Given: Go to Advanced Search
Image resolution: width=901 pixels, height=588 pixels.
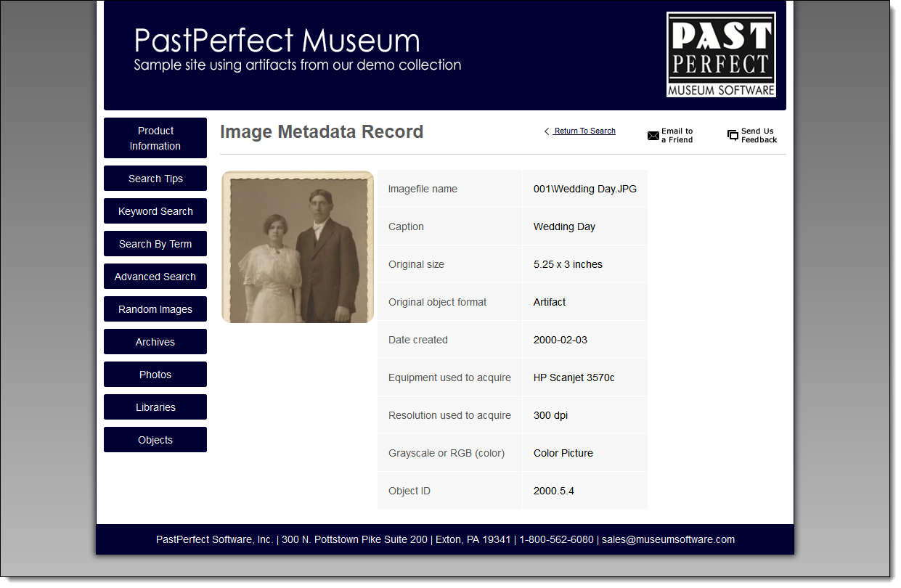Looking at the screenshot, I should point(155,276).
